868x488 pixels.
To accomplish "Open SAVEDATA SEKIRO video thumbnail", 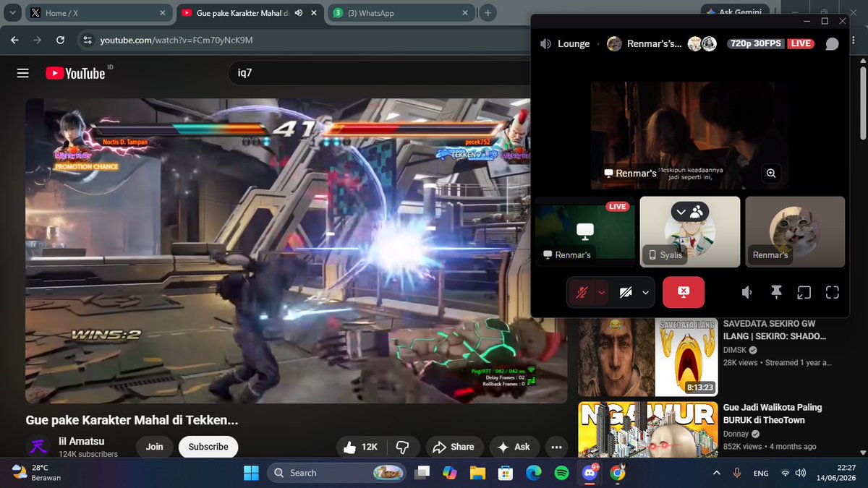I will pyautogui.click(x=648, y=357).
